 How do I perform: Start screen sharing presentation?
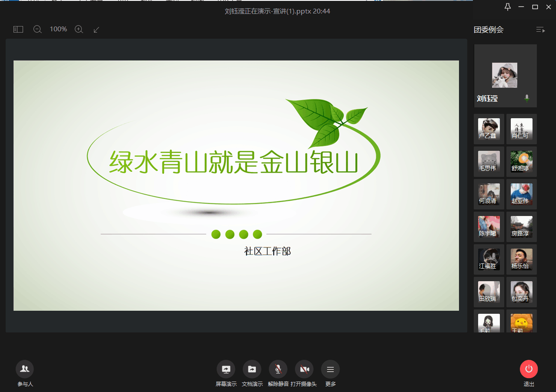pos(226,369)
